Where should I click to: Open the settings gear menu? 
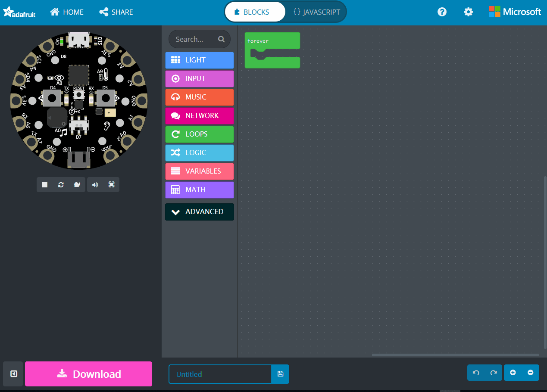coord(468,12)
